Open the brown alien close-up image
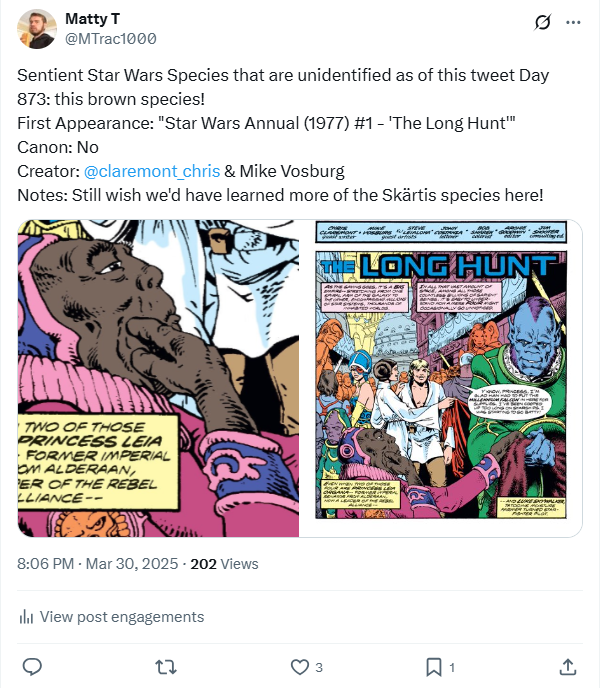The height and width of the screenshot is (688, 601). 158,378
